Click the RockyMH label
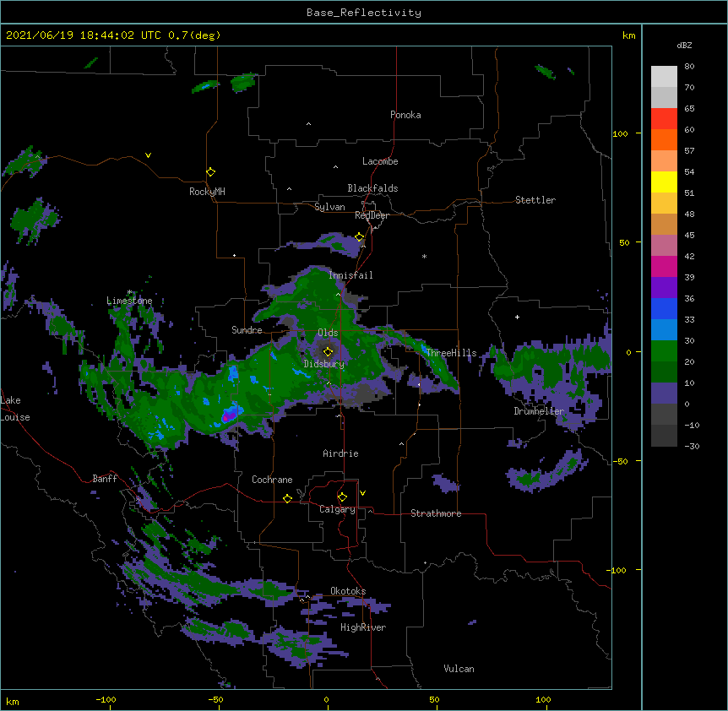The height and width of the screenshot is (711, 728). click(x=207, y=192)
